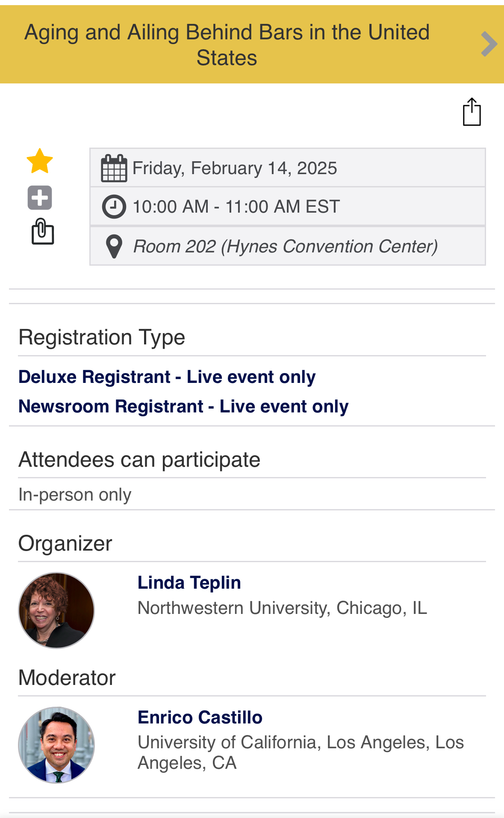
Task: Tap the share icon
Action: 472,112
